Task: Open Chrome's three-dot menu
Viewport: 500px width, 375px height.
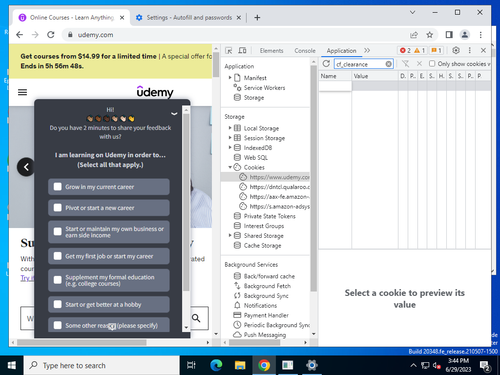Action: 480,35
